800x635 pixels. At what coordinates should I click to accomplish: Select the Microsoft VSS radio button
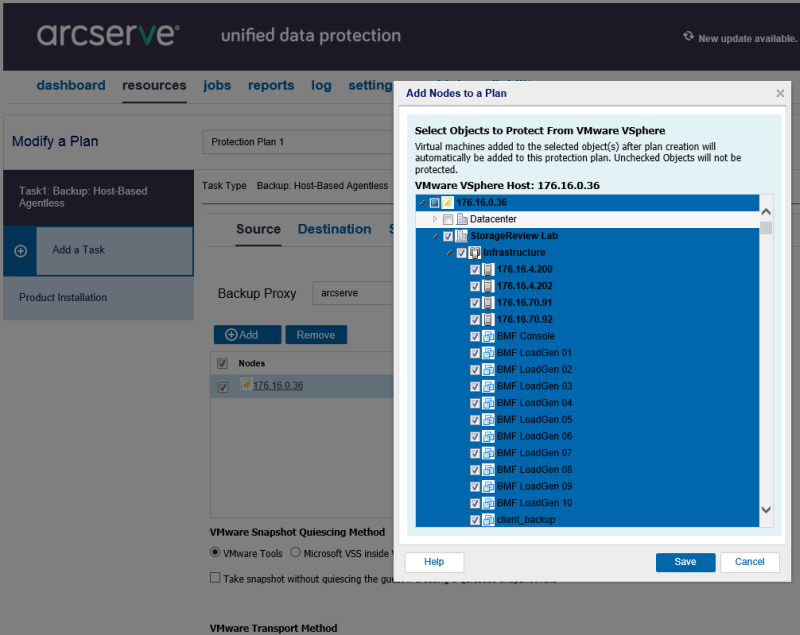coord(295,552)
